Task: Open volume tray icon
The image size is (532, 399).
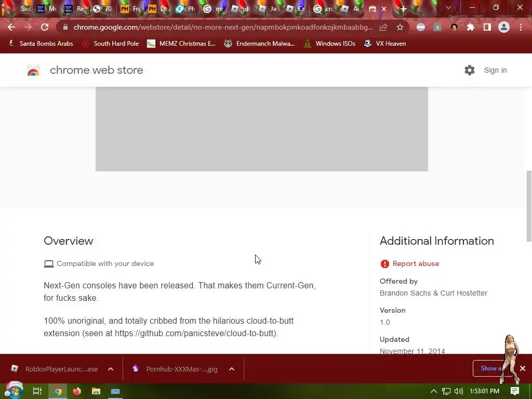Action: click(x=458, y=391)
